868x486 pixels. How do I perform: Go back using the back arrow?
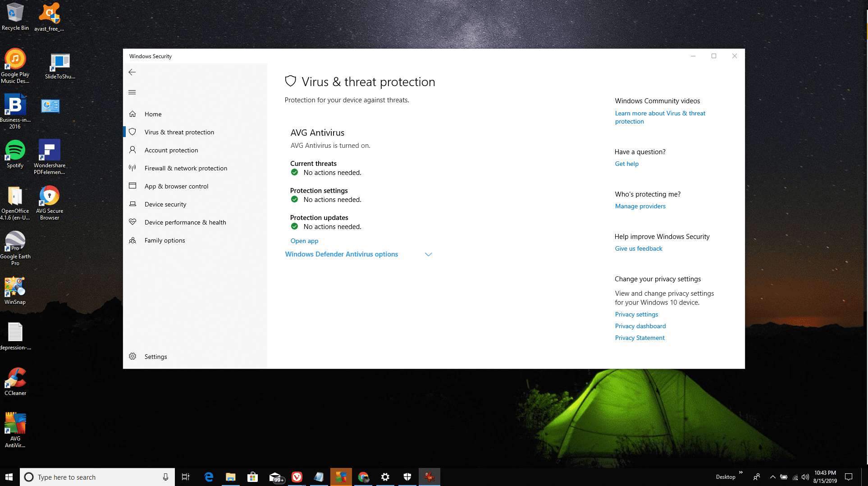click(x=132, y=72)
